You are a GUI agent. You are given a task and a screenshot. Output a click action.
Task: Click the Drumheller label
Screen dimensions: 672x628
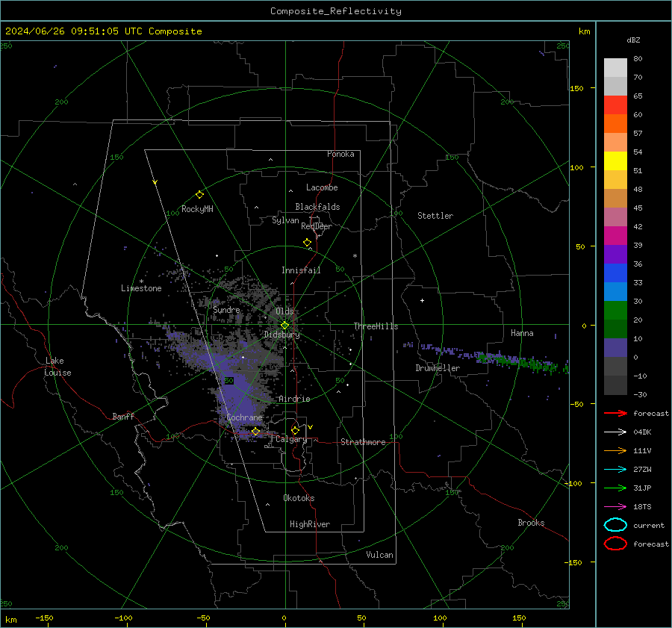pos(438,368)
